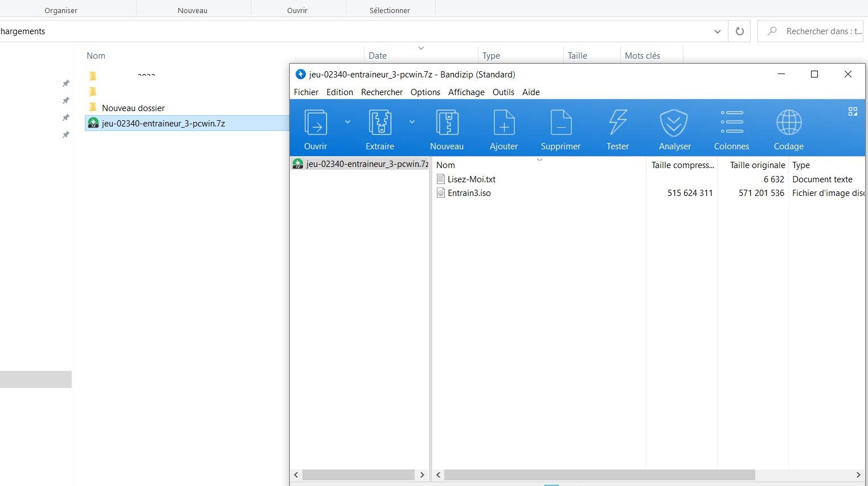This screenshot has height=486, width=868.
Task: Select jeu-02340-entraineur_3-pcwin.7z in the Explorer list
Action: [163, 123]
